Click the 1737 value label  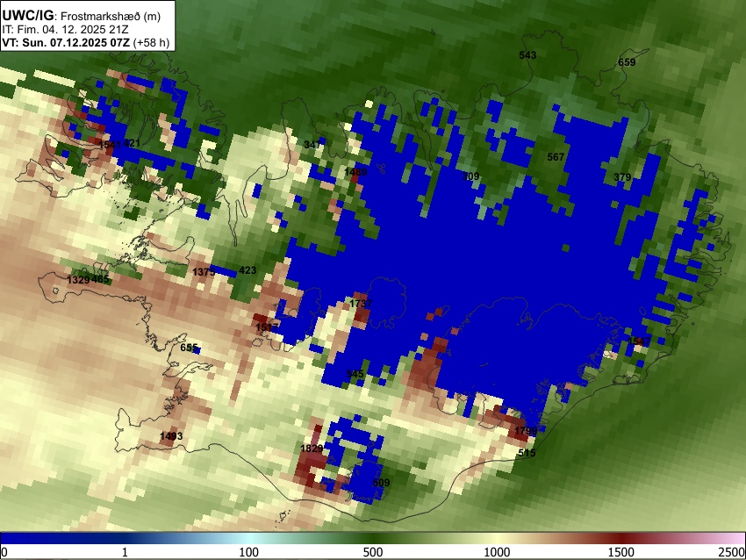[x=361, y=303]
